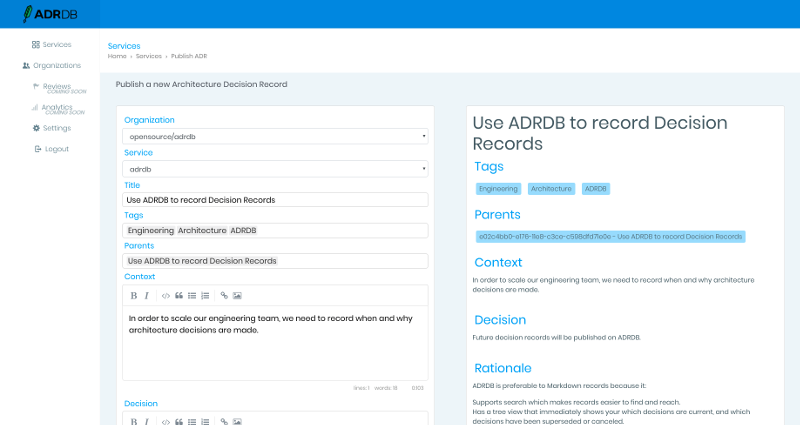800x425 pixels.
Task: Insert link in Decision editor
Action: click(224, 421)
